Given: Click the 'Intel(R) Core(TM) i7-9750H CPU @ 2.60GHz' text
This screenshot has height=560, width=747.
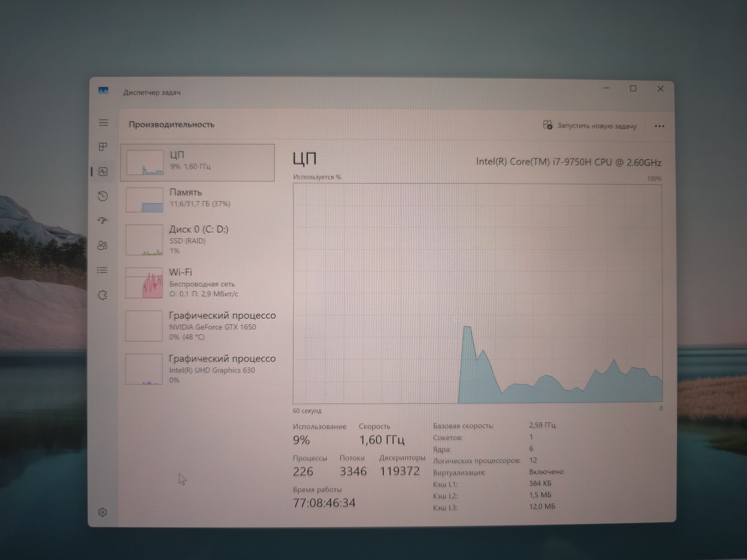Looking at the screenshot, I should tap(568, 162).
